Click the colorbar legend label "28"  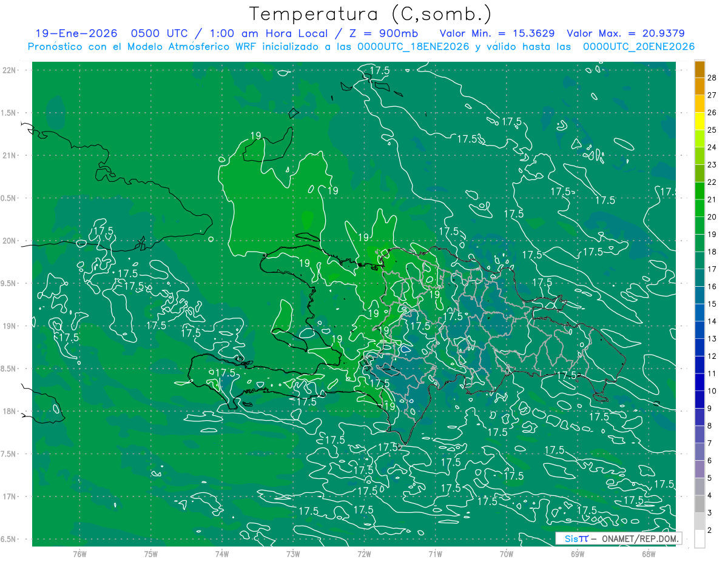coord(712,78)
